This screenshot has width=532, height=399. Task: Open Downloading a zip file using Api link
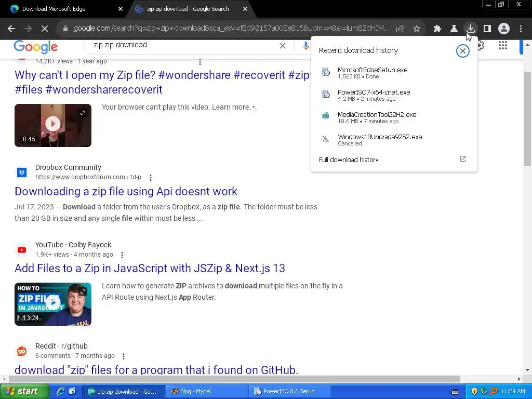point(126,191)
